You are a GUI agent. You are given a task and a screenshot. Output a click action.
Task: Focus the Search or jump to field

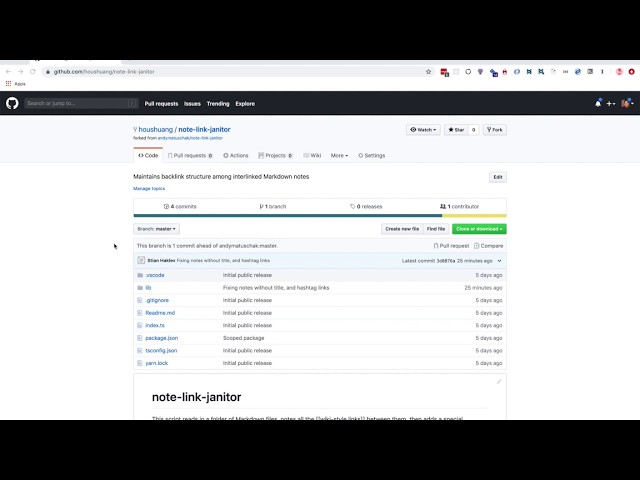coord(81,103)
